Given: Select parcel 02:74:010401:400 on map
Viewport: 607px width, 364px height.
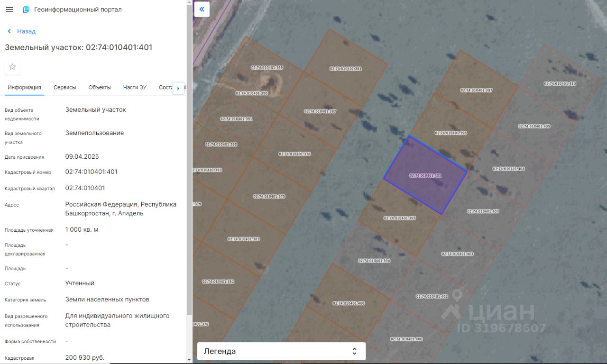Looking at the screenshot, I should [349, 303].
